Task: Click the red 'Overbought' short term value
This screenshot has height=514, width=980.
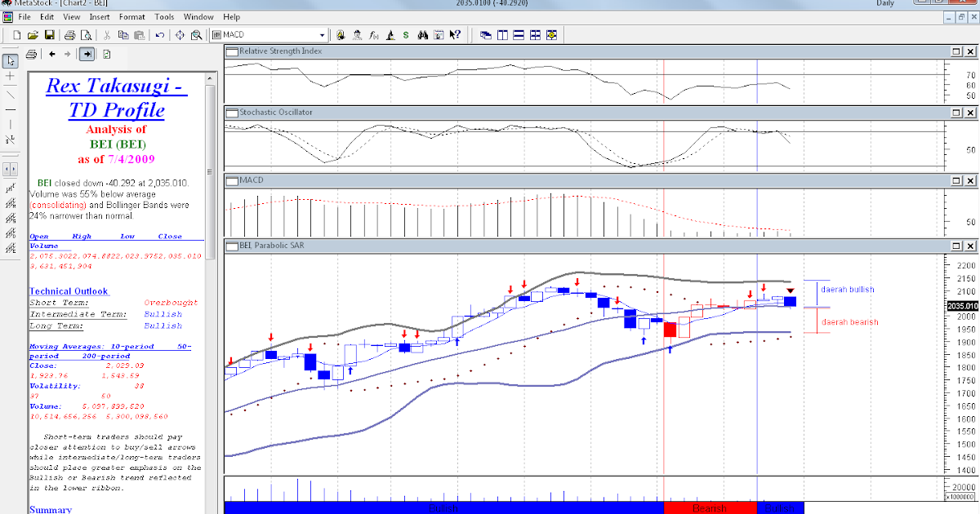Action: tap(171, 303)
